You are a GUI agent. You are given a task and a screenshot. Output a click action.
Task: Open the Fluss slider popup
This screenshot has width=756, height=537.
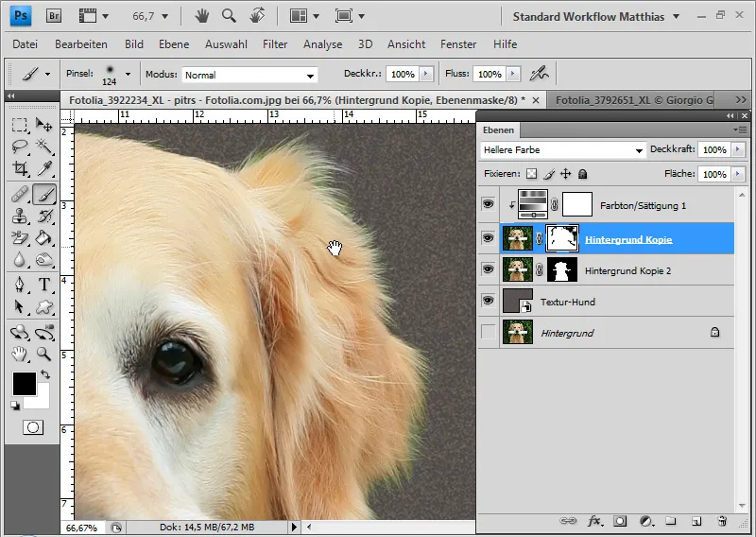click(x=513, y=74)
